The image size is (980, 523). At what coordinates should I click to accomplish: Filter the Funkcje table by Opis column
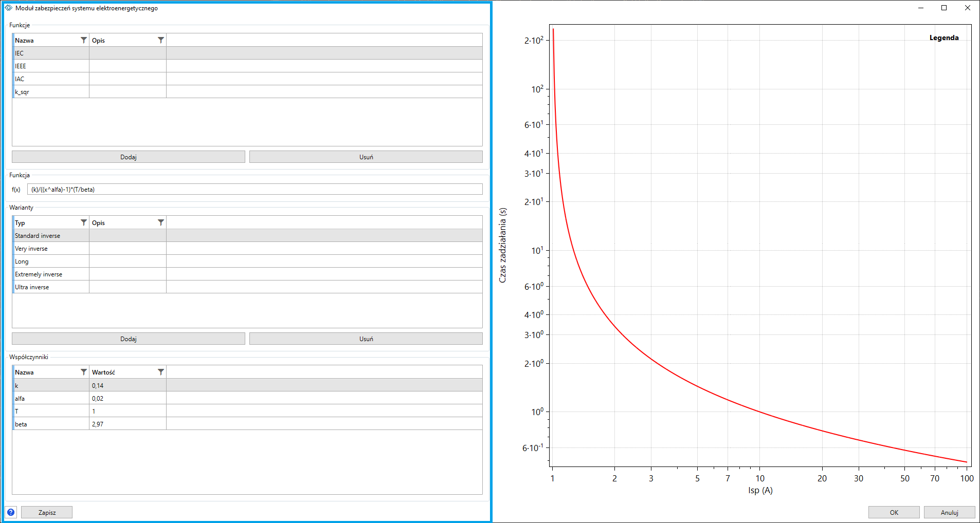[161, 40]
